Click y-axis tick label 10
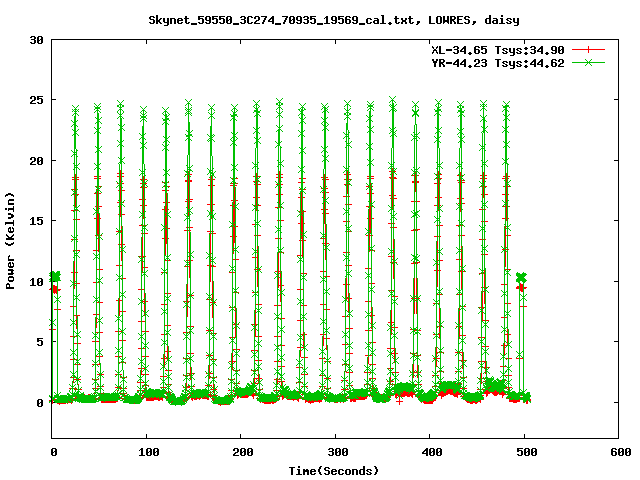This screenshot has width=640, height=480. coord(36,282)
